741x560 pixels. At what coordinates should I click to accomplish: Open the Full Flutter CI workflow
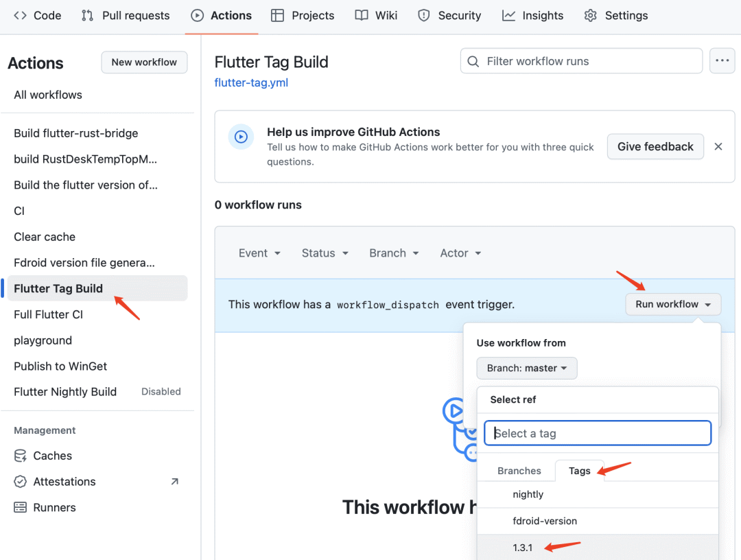point(97,315)
